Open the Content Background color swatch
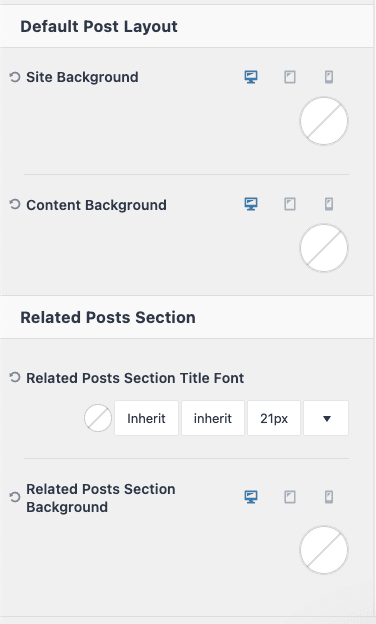Viewport: 376px width, 624px height. (324, 248)
